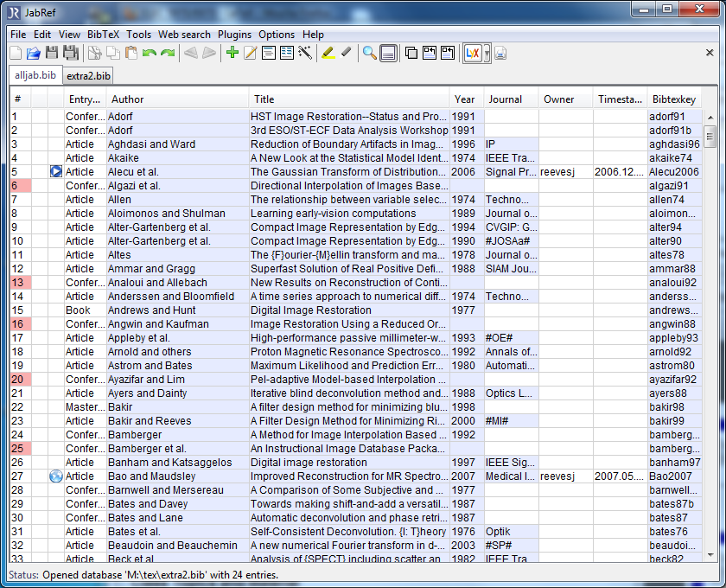Undo the last action with the left green arrow

coord(149,53)
